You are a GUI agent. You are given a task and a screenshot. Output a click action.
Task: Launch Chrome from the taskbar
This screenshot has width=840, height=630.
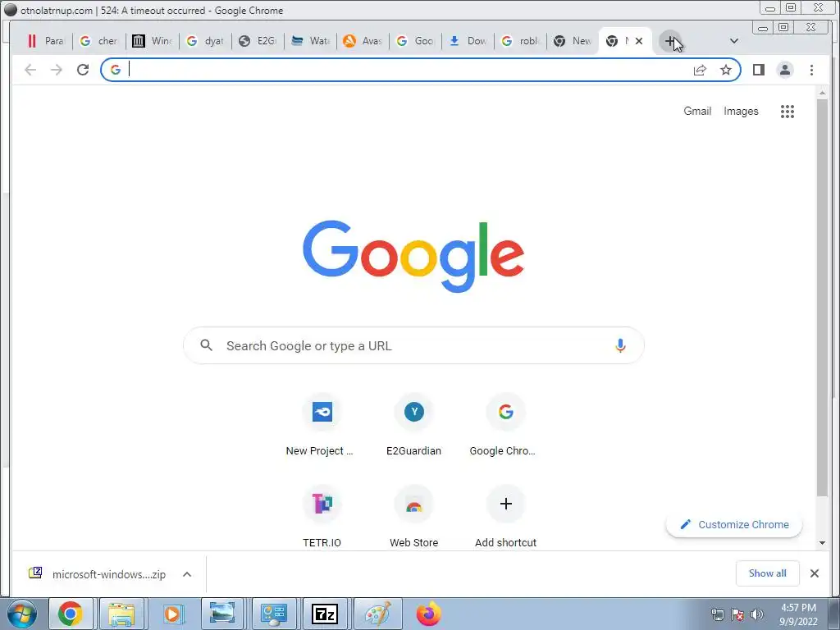[x=71, y=614]
